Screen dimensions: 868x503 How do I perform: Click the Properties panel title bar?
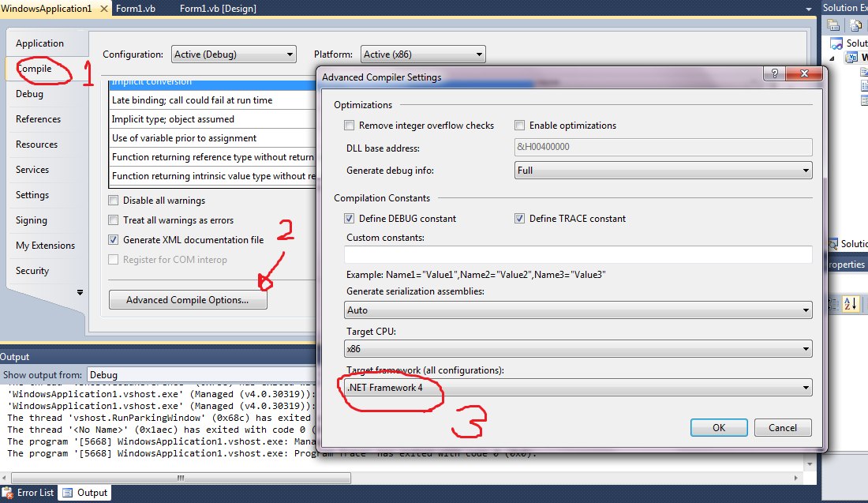847,265
